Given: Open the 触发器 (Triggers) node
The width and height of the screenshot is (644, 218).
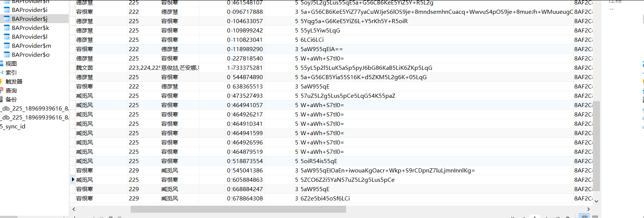Looking at the screenshot, I should pyautogui.click(x=14, y=81).
